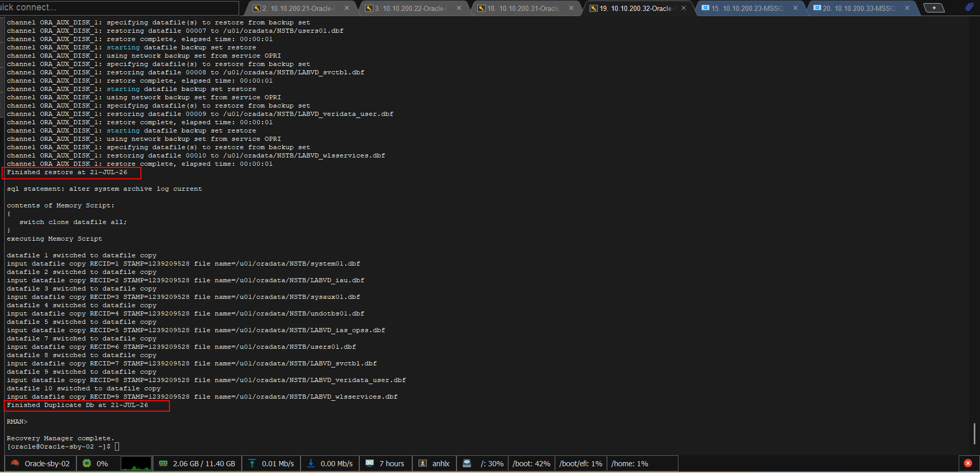The height and width of the screenshot is (473, 980).
Task: Click 'Finished Duplicate Db at 21-JUL-26' line
Action: [77, 405]
